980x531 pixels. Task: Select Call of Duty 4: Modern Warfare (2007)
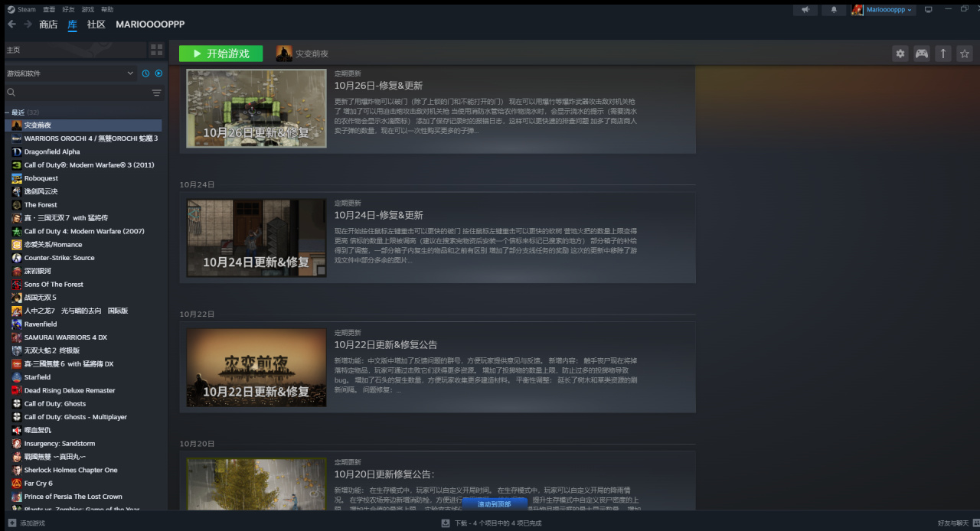83,231
